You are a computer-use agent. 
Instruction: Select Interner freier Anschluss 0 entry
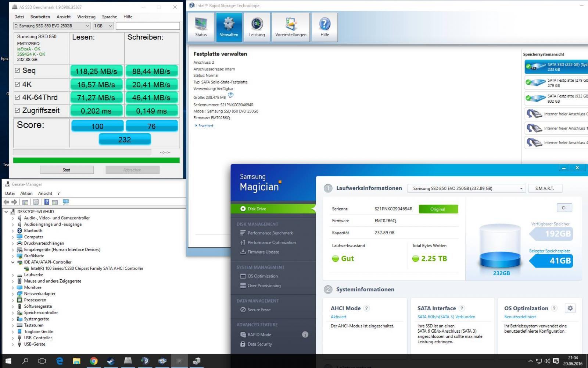click(x=556, y=114)
